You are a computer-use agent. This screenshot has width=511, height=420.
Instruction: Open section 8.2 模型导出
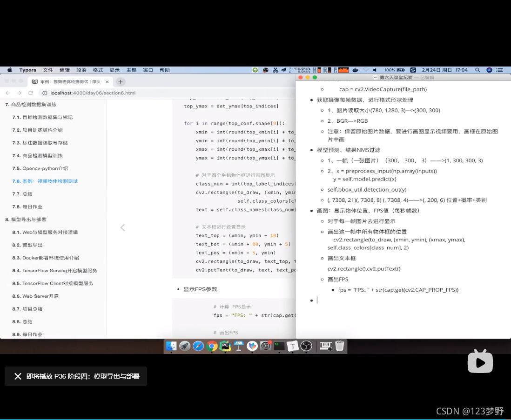pyautogui.click(x=27, y=245)
